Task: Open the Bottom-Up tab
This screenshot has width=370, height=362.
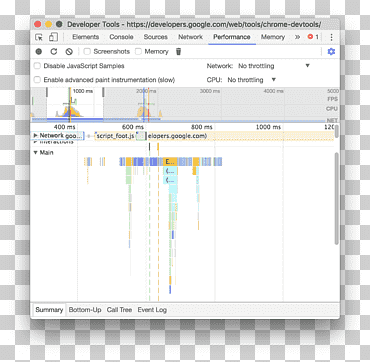Action: tap(85, 310)
